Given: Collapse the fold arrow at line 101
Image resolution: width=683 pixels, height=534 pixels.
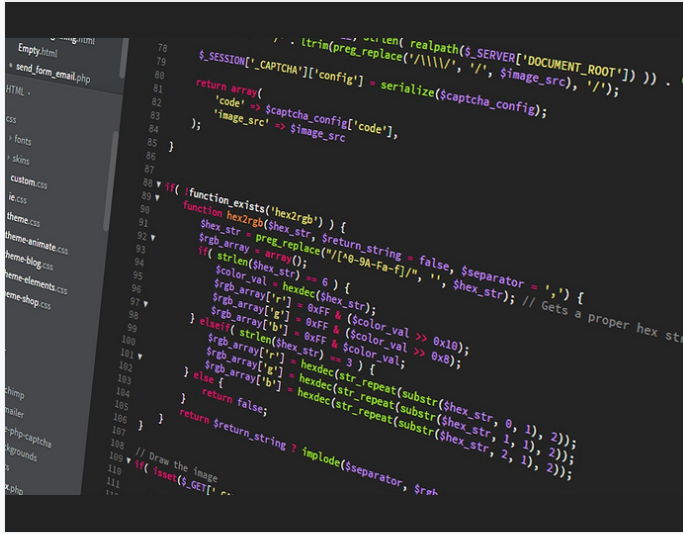Looking at the screenshot, I should pyautogui.click(x=140, y=356).
